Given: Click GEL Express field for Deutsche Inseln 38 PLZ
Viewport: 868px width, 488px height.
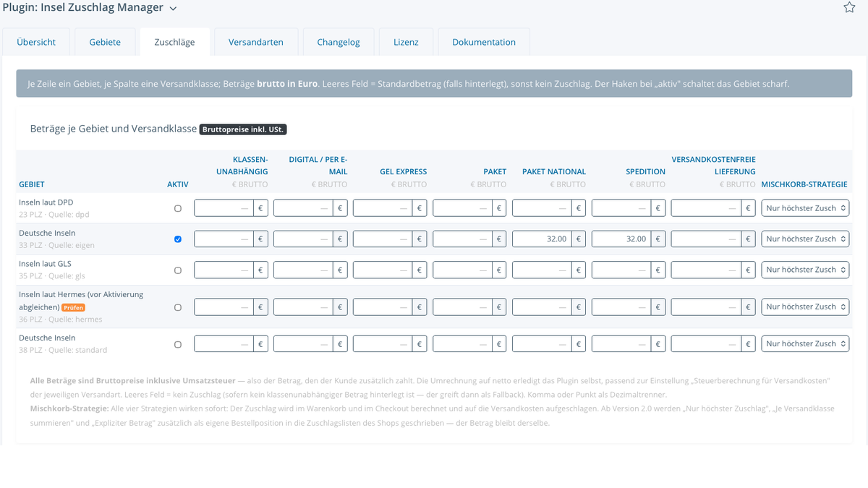Looking at the screenshot, I should pyautogui.click(x=383, y=344).
